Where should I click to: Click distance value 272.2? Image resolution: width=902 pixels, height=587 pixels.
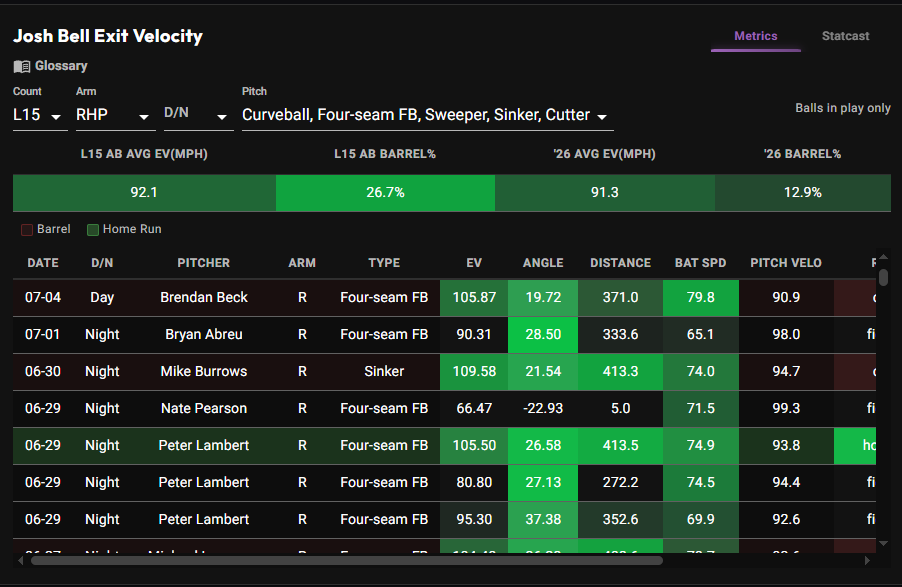tap(620, 482)
